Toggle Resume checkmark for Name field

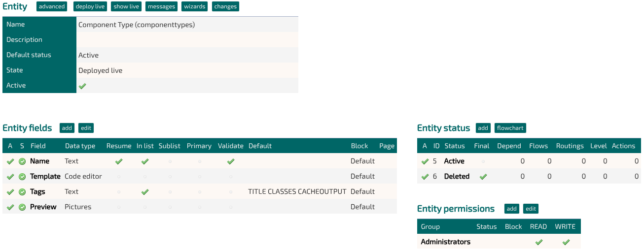[119, 161]
